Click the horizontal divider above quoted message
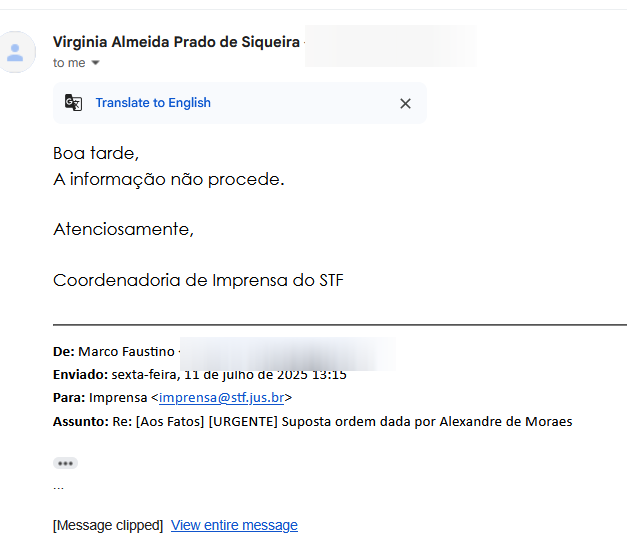Image resolution: width=627 pixels, height=558 pixels. [x=340, y=325]
